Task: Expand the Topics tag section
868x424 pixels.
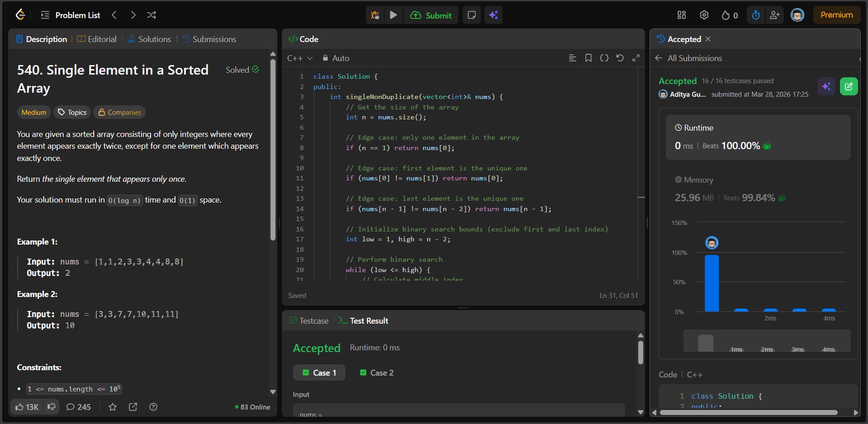Action: (72, 112)
